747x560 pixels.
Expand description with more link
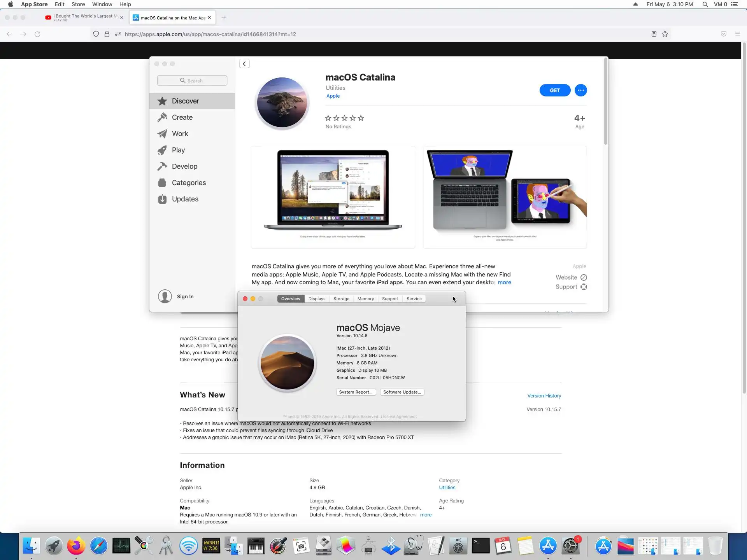[x=504, y=282]
